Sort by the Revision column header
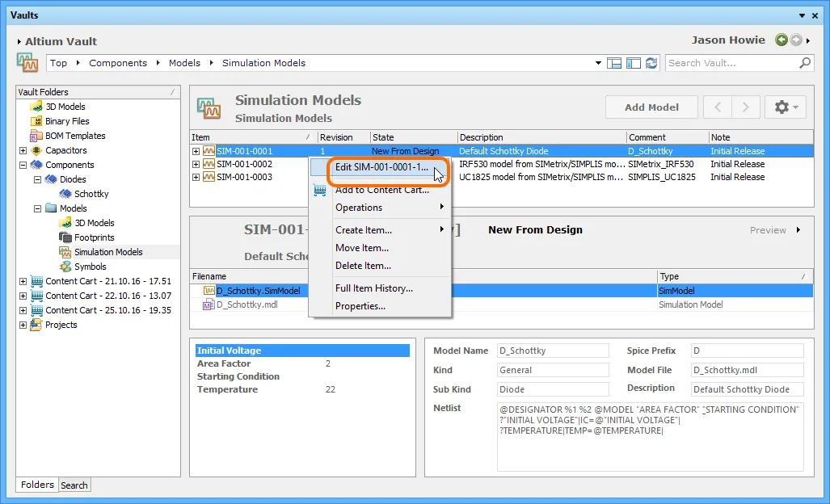The height and width of the screenshot is (504, 830). pyautogui.click(x=343, y=137)
